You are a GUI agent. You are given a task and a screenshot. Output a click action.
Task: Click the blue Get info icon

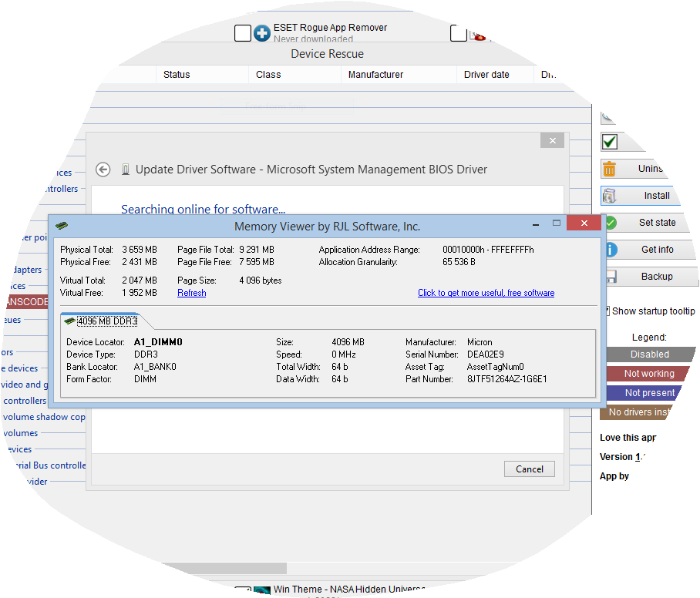click(611, 250)
